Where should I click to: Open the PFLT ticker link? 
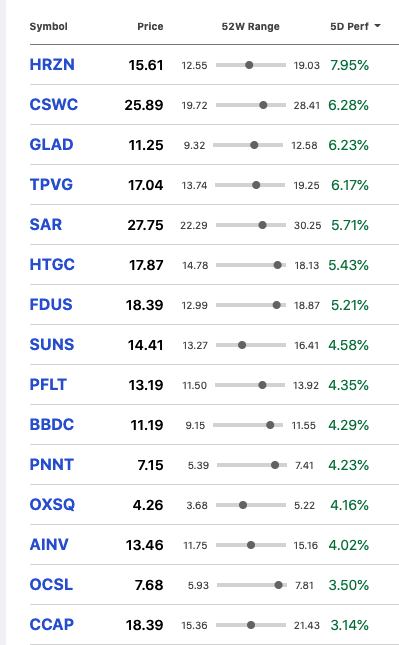[x=48, y=385]
